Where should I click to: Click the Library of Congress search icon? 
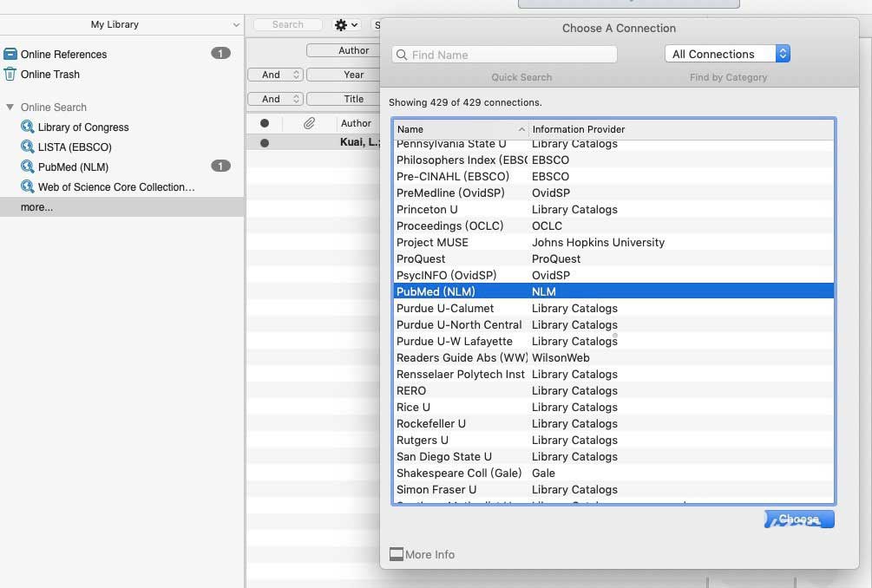point(28,127)
